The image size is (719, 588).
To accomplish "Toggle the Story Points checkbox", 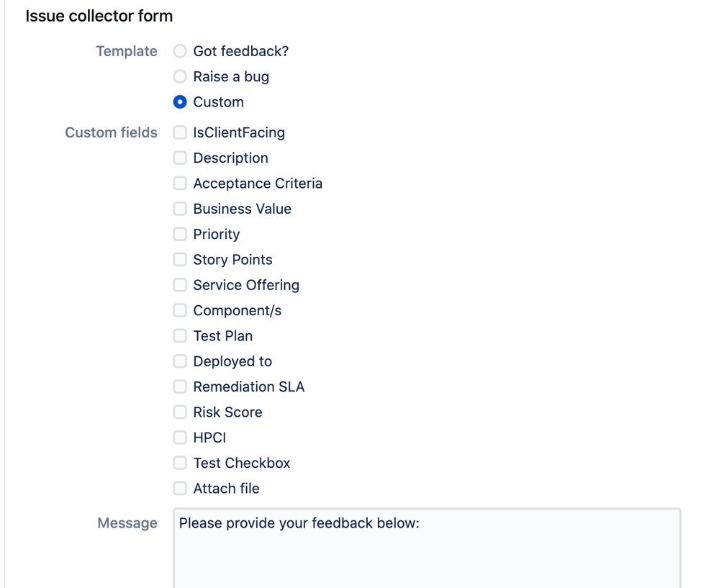I will click(180, 260).
